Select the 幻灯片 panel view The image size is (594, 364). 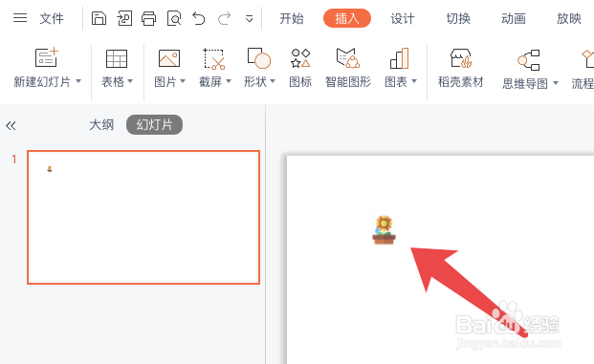tap(154, 124)
